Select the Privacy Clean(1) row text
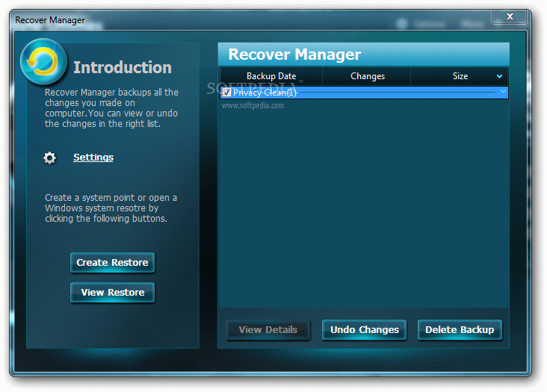The width and height of the screenshot is (547, 392). tap(265, 93)
